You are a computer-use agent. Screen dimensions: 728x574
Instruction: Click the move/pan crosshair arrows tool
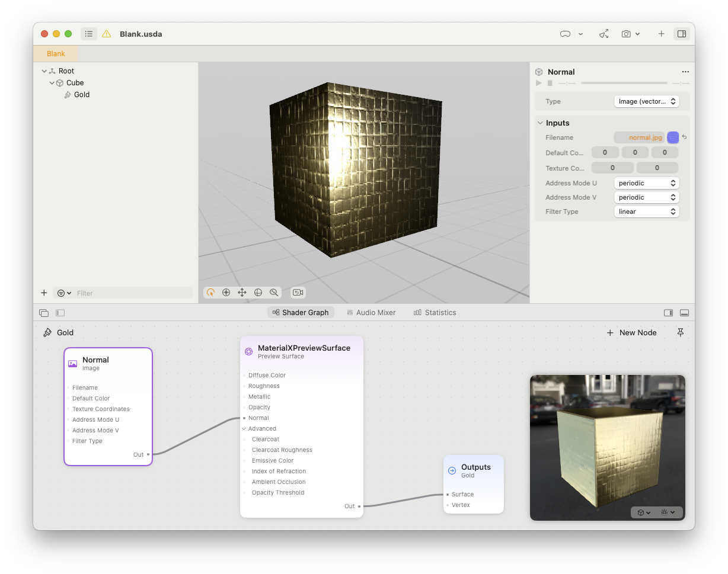[x=242, y=293]
